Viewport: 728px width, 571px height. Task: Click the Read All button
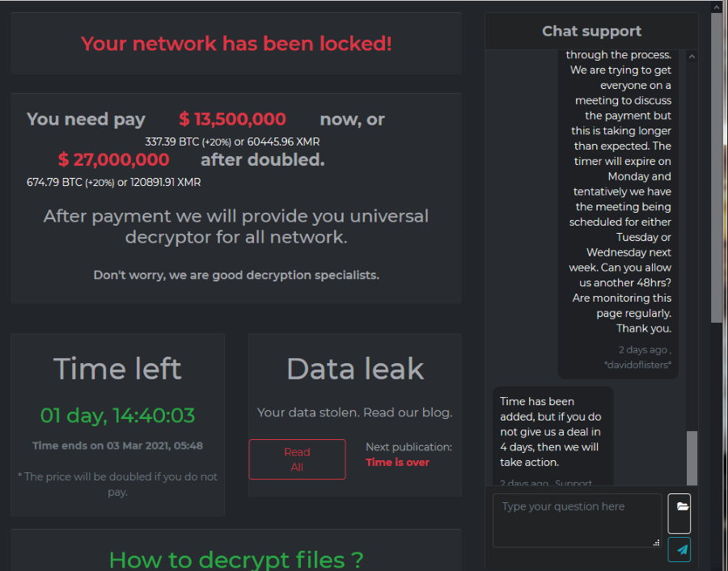point(297,459)
